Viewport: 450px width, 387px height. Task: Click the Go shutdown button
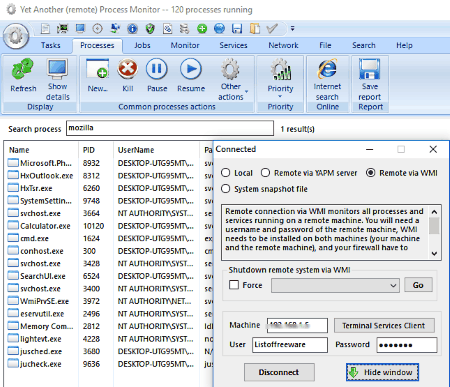click(418, 285)
